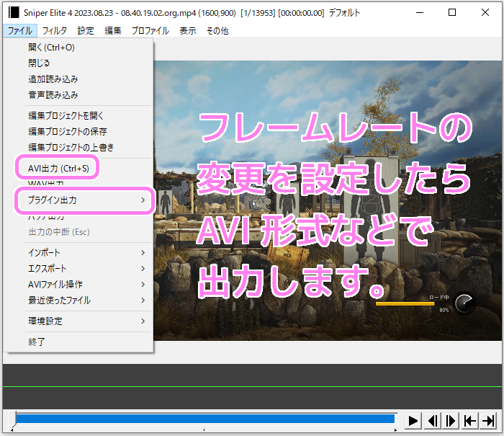The width and height of the screenshot is (504, 436).
Task: Close the AviUtl window
Action: click(x=485, y=12)
